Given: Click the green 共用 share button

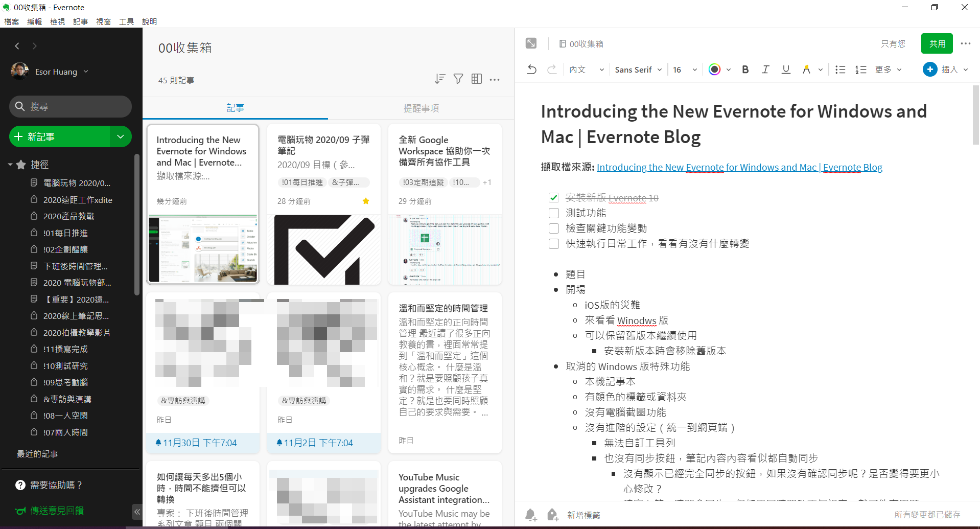Looking at the screenshot, I should click(x=937, y=43).
